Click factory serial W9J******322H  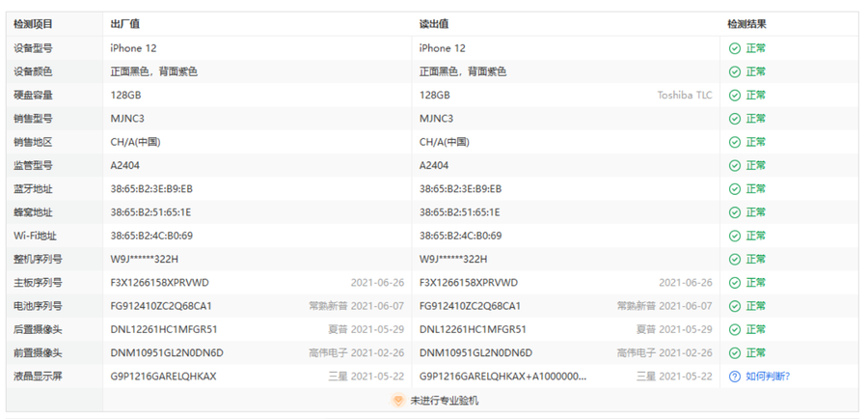pos(145,260)
